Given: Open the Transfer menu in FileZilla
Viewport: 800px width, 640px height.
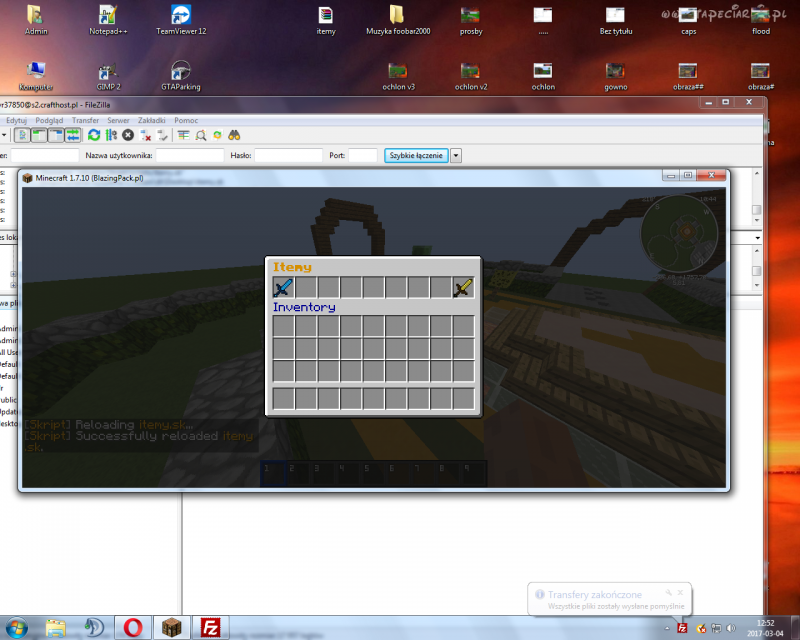Looking at the screenshot, I should [x=85, y=120].
